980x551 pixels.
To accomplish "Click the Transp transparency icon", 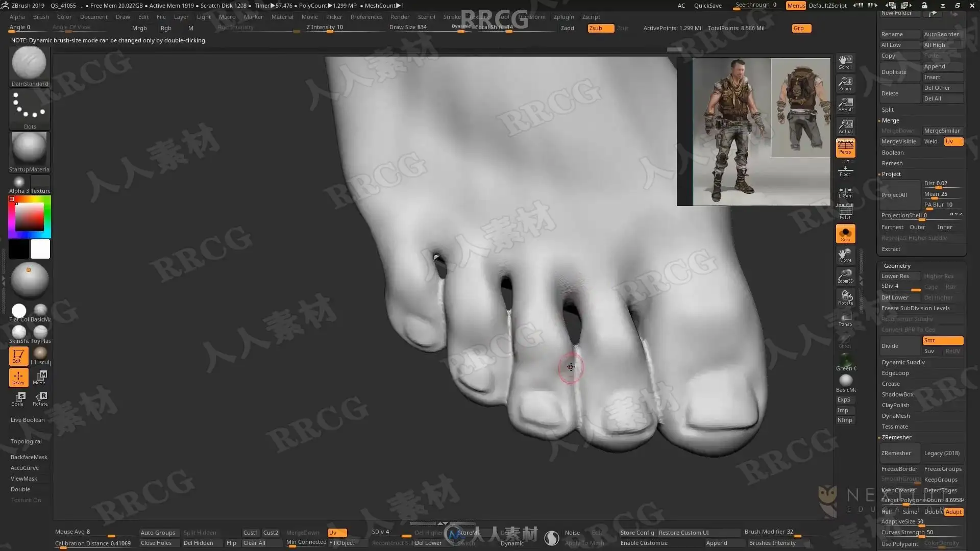I will click(845, 319).
